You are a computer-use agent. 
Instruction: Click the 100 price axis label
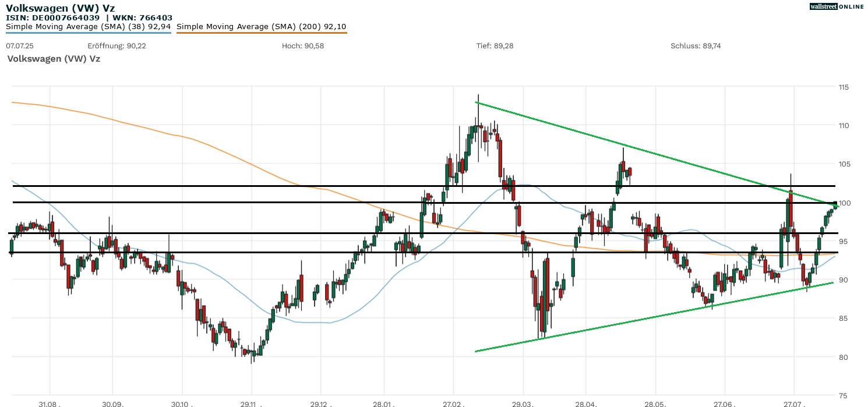(844, 203)
